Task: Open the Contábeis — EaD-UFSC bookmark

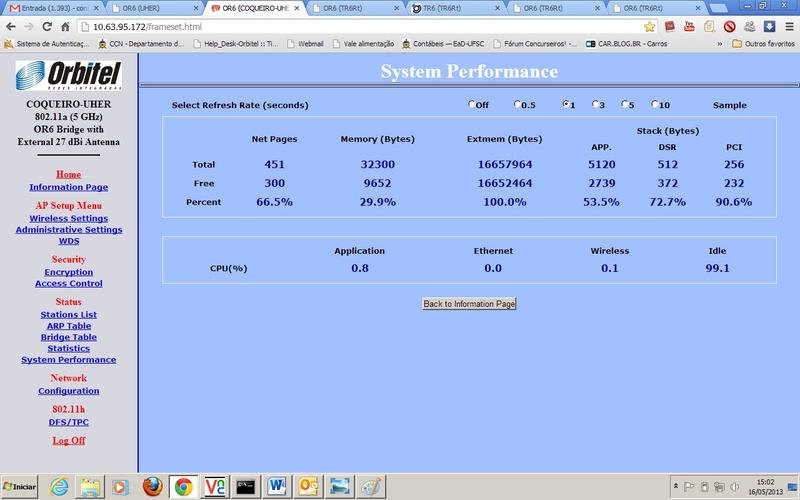Action: tap(443, 44)
